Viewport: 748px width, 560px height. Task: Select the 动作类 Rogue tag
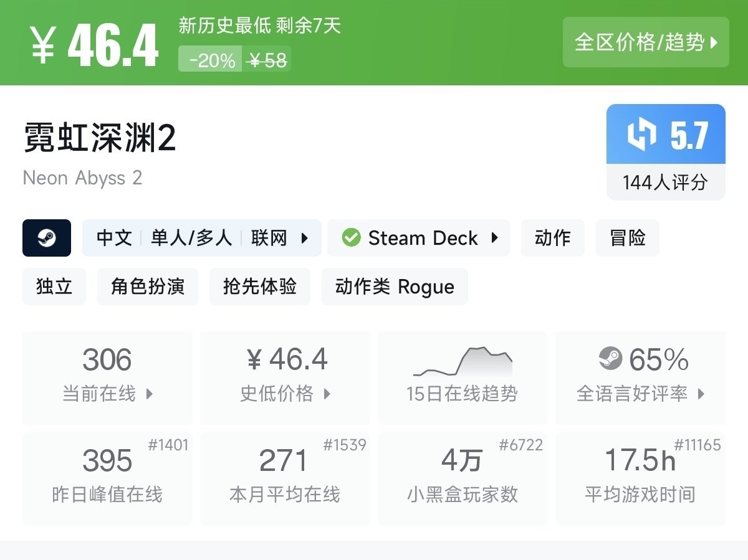tap(395, 287)
